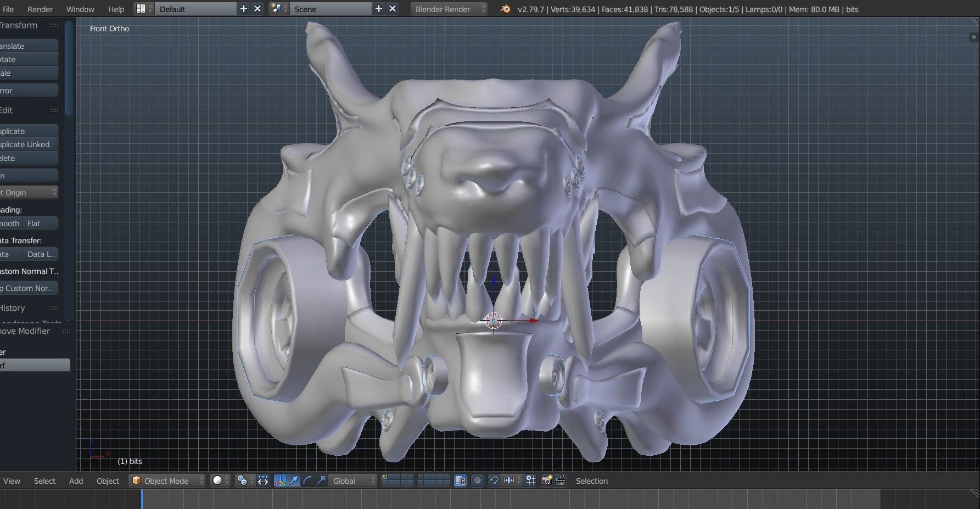
Task: Toggle lock layers to scene button
Action: (460, 480)
